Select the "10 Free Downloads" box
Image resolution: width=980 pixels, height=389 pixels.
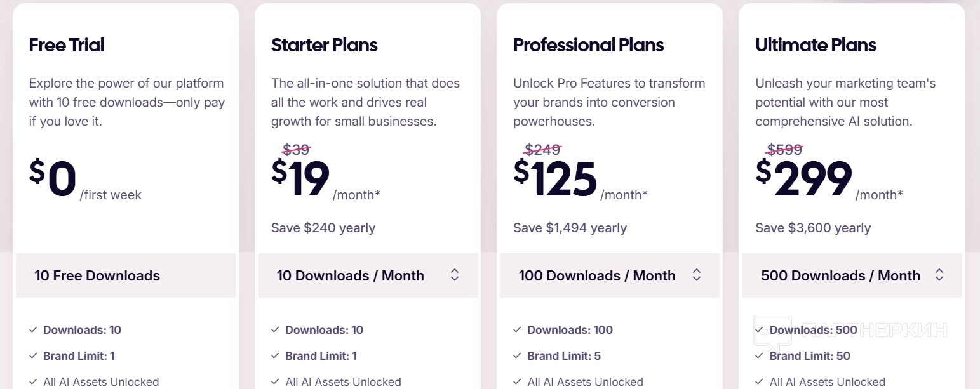tap(126, 275)
